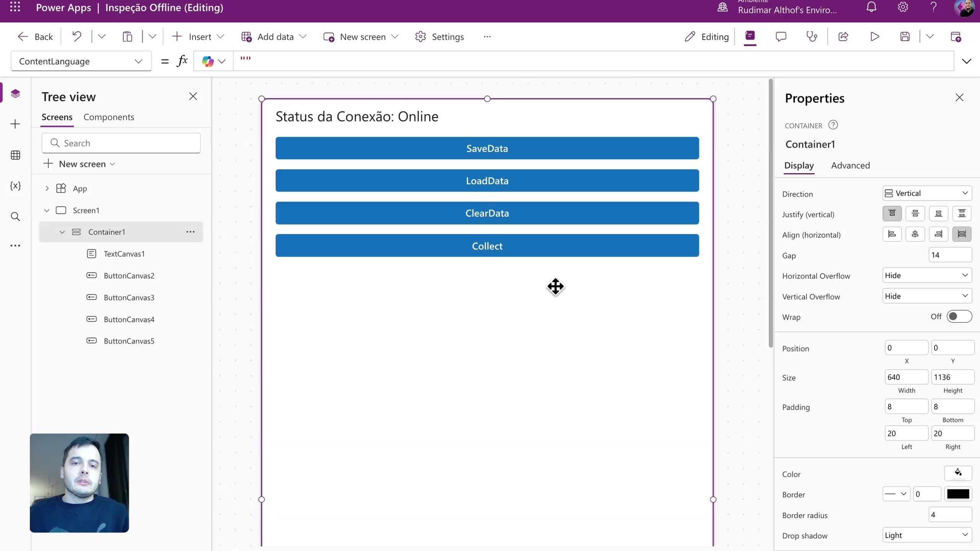Image resolution: width=980 pixels, height=551 pixels.
Task: Open the Variables pane
Action: coord(15,186)
